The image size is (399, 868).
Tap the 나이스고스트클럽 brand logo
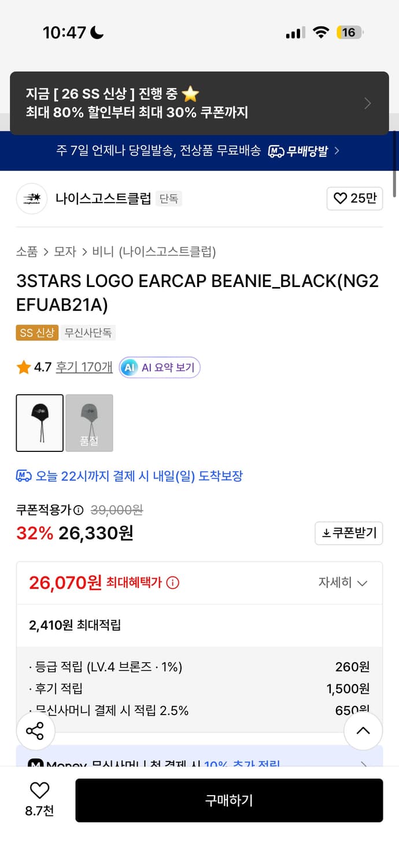coord(31,198)
